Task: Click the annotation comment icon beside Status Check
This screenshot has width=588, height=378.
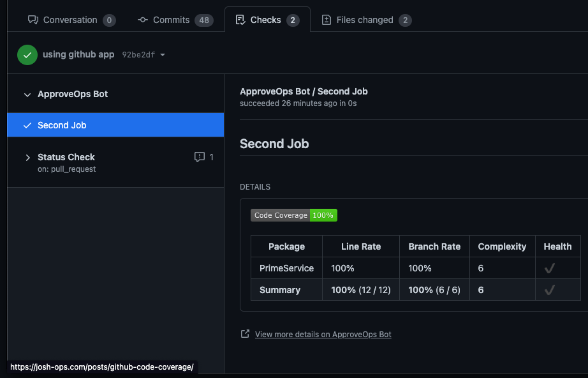Action: (x=200, y=157)
